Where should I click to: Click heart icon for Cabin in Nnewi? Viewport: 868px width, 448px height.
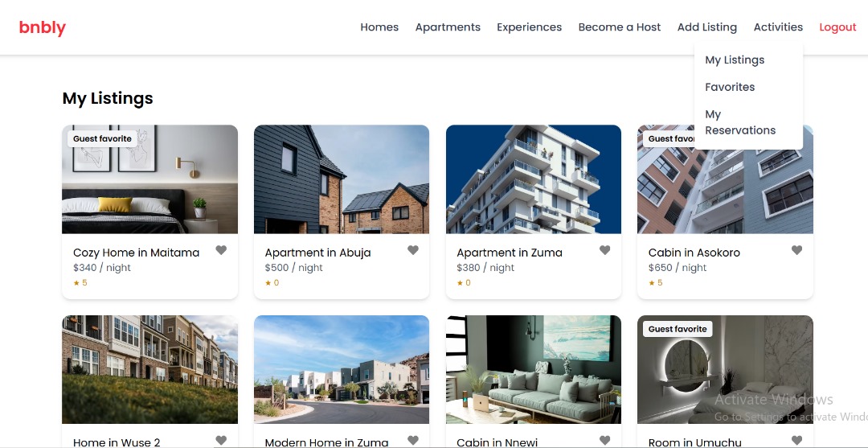coord(605,440)
